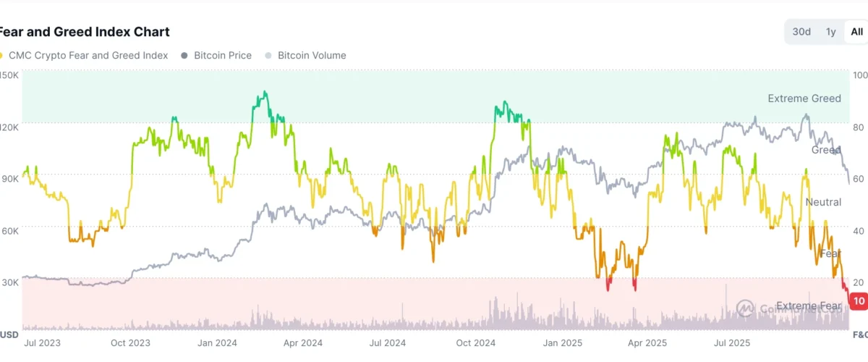Click the Extreme Fear zone label
The width and height of the screenshot is (868, 362).
[809, 306]
